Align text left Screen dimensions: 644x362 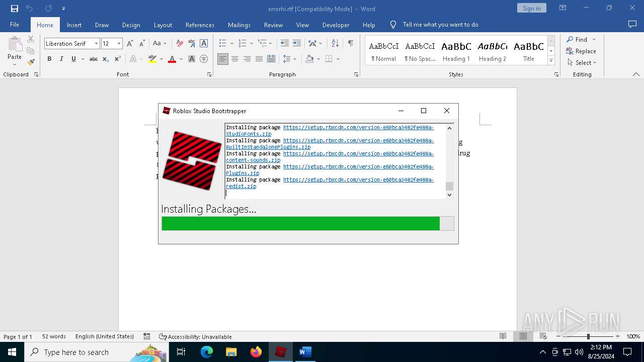click(223, 59)
